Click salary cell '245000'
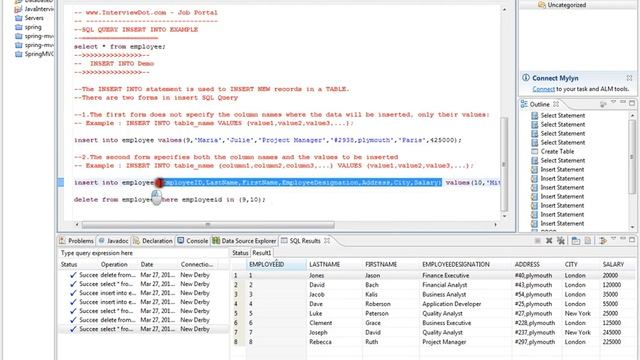The image size is (640, 360). pyautogui.click(x=612, y=333)
